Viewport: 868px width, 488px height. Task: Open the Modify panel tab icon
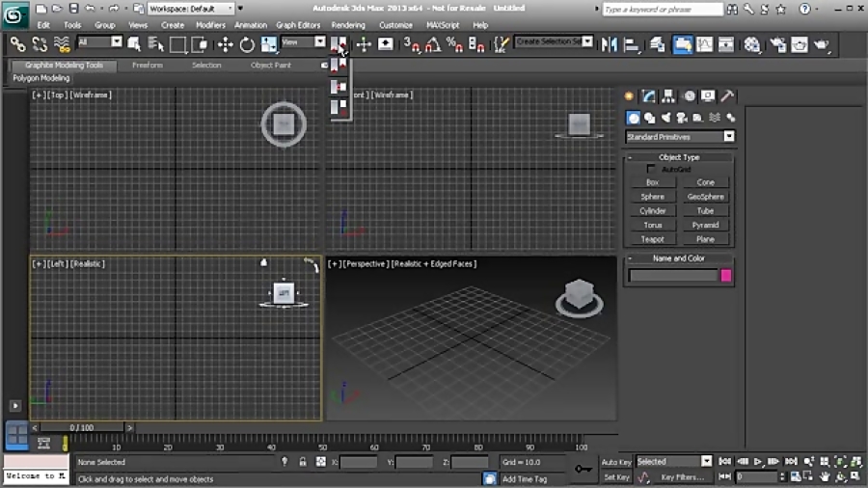coord(649,96)
